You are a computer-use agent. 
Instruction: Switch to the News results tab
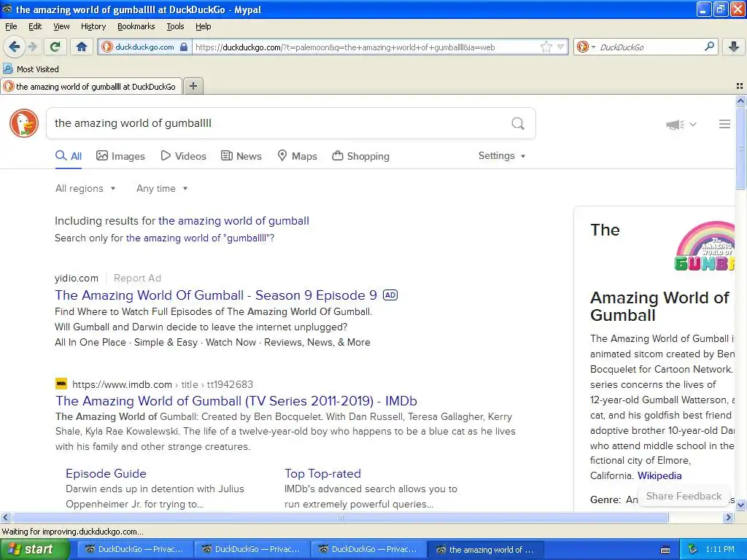[241, 156]
